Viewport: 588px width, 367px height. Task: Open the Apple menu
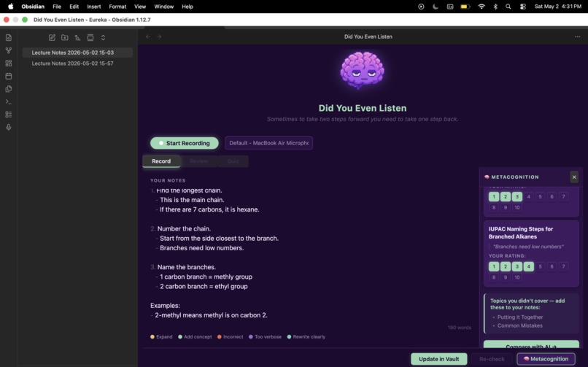(11, 7)
